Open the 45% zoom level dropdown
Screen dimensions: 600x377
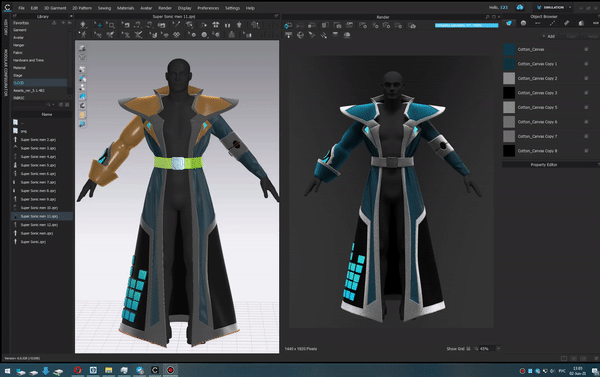(x=498, y=349)
